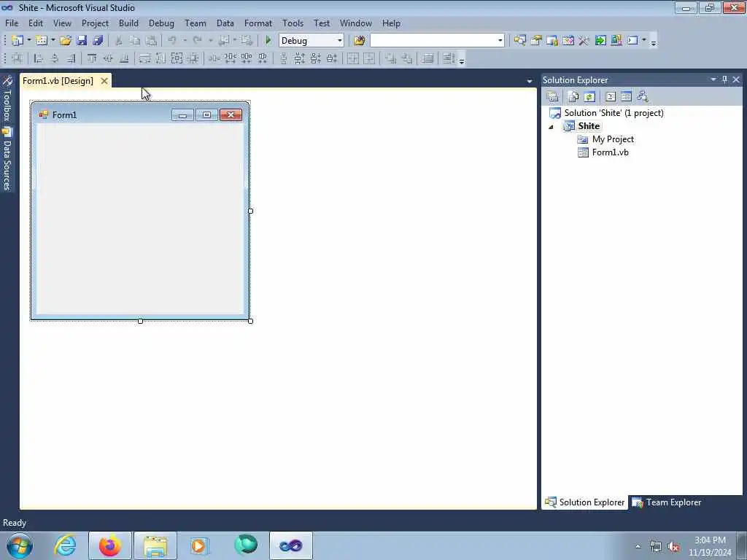Open the Windows Start button
The image size is (747, 560).
[20, 545]
